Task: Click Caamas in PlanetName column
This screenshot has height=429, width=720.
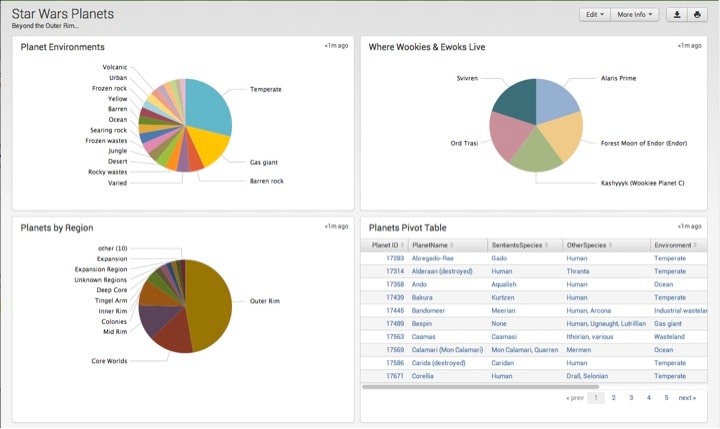Action: point(423,337)
